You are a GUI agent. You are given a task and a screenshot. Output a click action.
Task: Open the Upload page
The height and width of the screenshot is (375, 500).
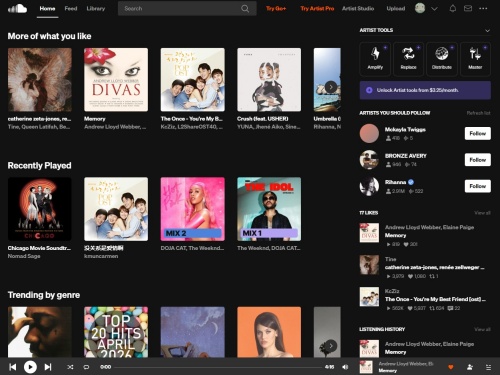(396, 8)
